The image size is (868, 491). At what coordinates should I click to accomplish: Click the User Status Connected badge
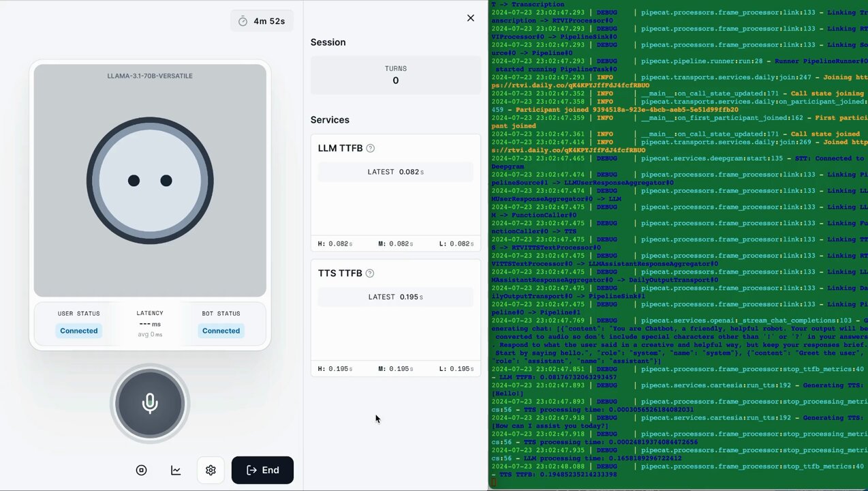click(x=78, y=331)
